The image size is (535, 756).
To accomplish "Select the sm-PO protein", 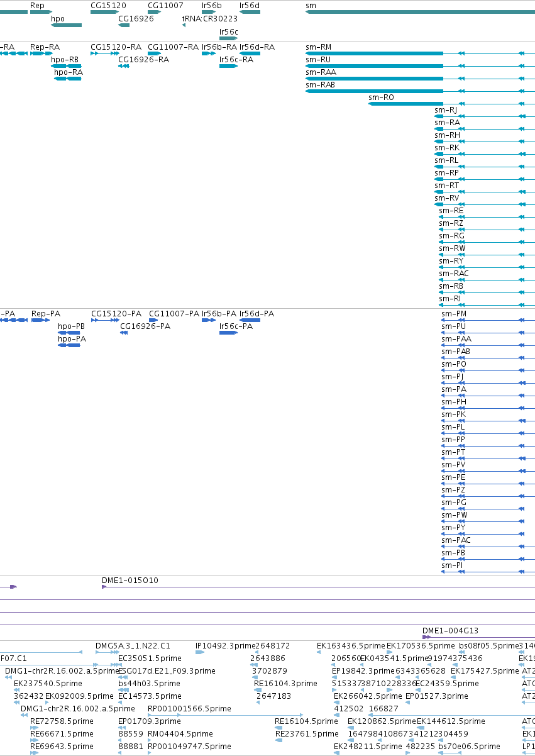I will 488,370.
